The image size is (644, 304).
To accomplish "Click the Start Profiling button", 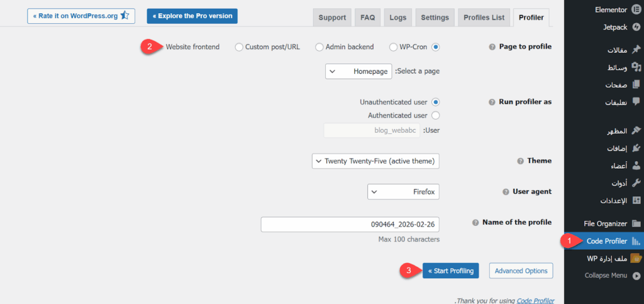I will click(451, 271).
